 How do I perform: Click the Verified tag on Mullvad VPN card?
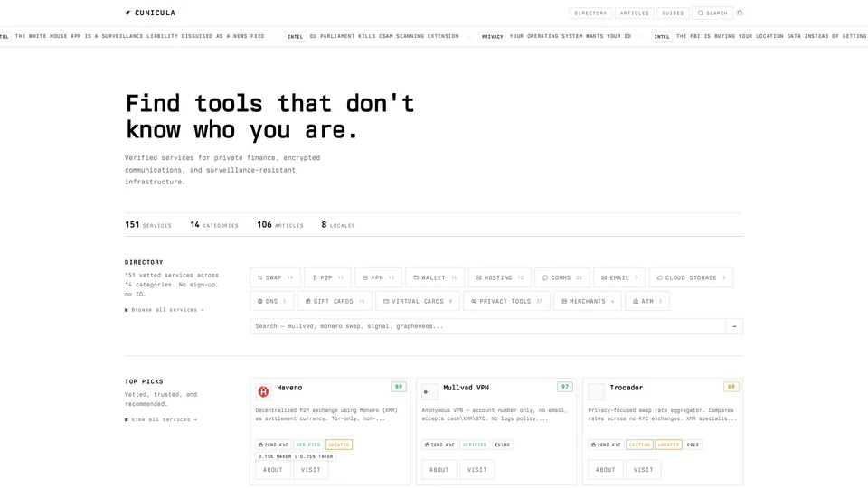[x=475, y=445]
